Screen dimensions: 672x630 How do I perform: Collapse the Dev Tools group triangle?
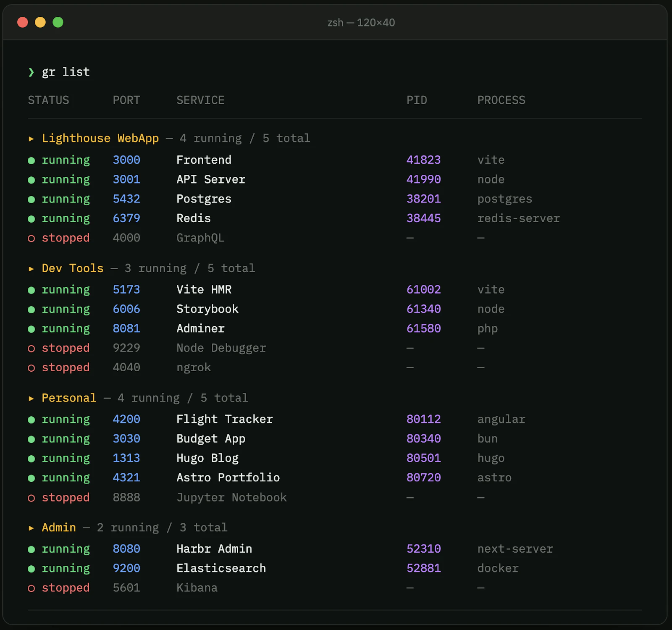coord(31,269)
